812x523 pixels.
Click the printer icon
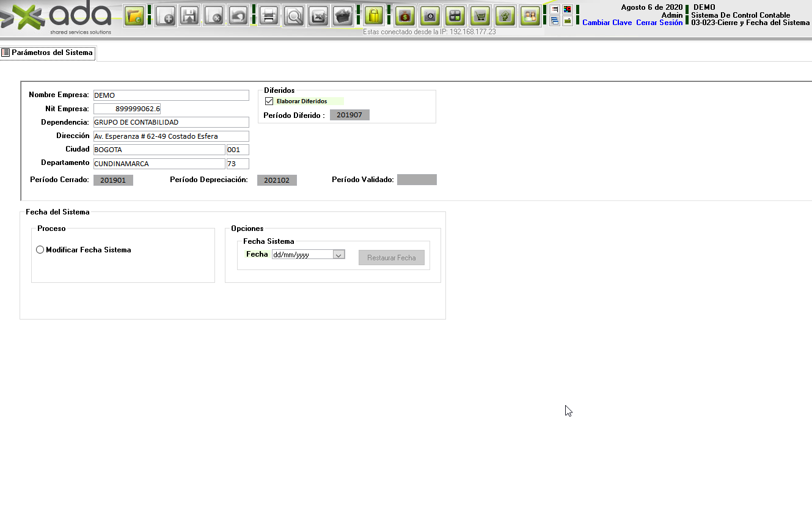(x=268, y=16)
